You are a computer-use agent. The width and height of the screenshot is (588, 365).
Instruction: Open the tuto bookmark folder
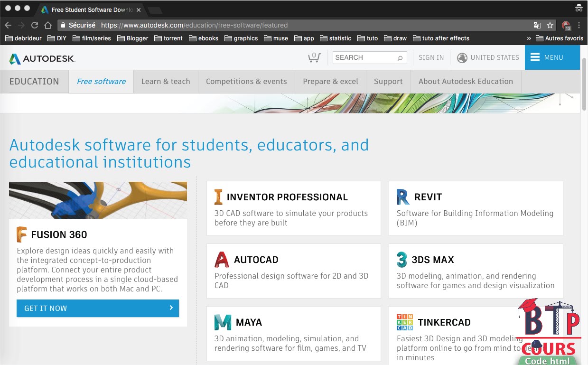(367, 38)
